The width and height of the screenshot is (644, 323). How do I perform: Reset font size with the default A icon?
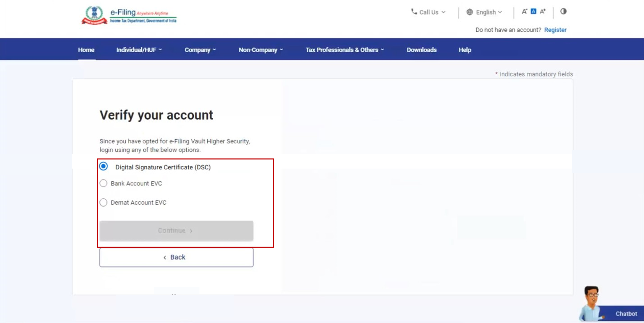click(533, 11)
